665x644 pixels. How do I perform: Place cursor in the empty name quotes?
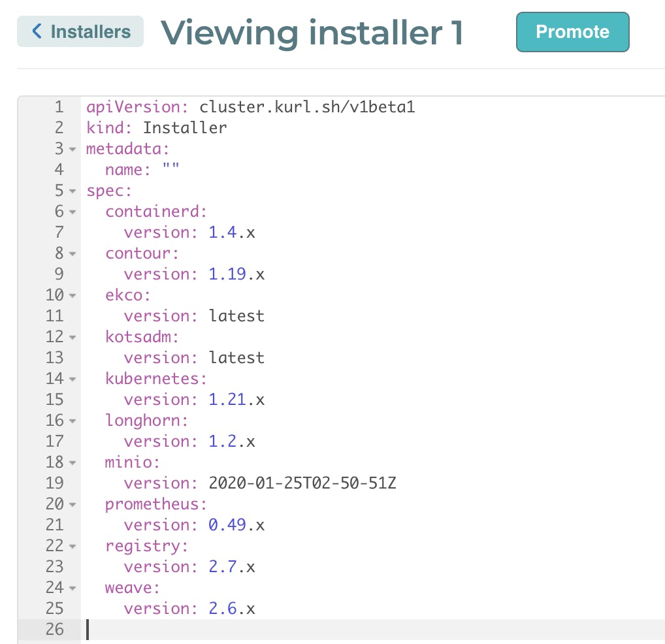coord(171,166)
